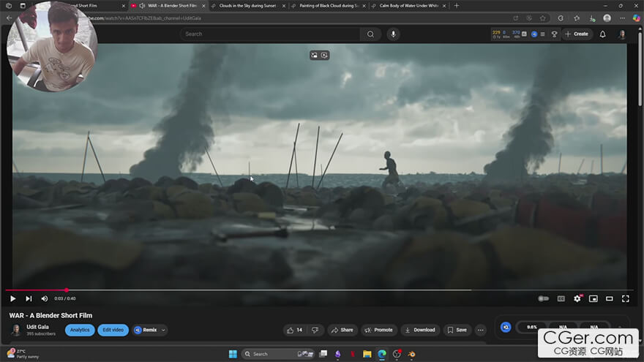Focus the YouTube search field
Image resolution: width=644 pixels, height=362 pixels.
pos(270,34)
